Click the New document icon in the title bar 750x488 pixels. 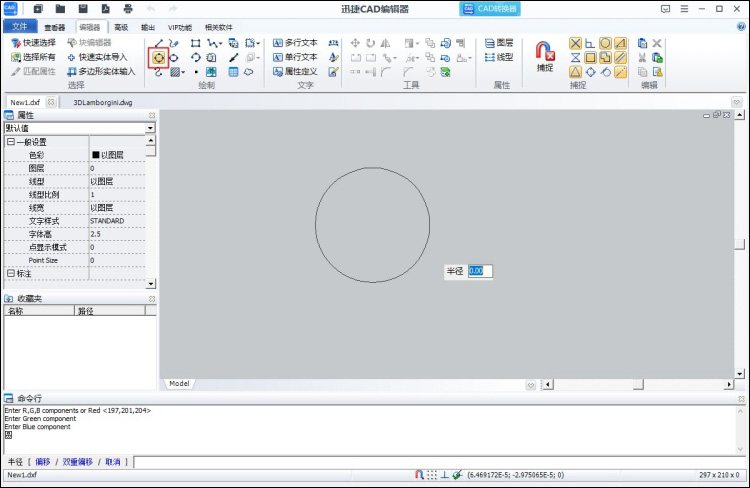(38, 9)
